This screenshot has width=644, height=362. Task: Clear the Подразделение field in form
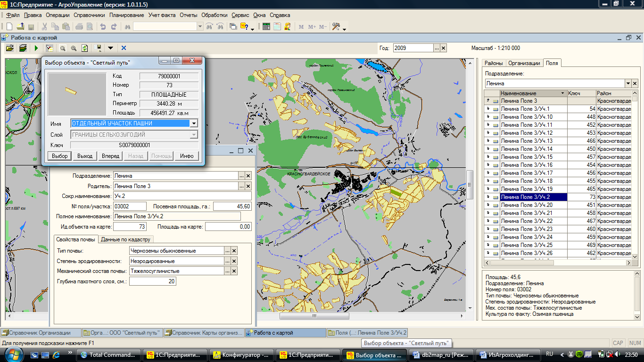point(248,176)
